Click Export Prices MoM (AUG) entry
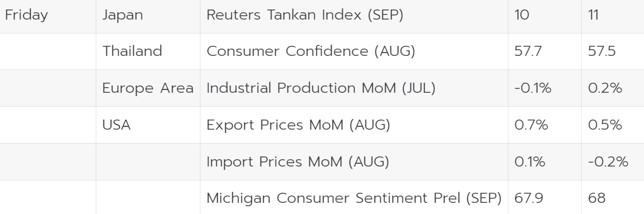The image size is (644, 214). tap(298, 125)
